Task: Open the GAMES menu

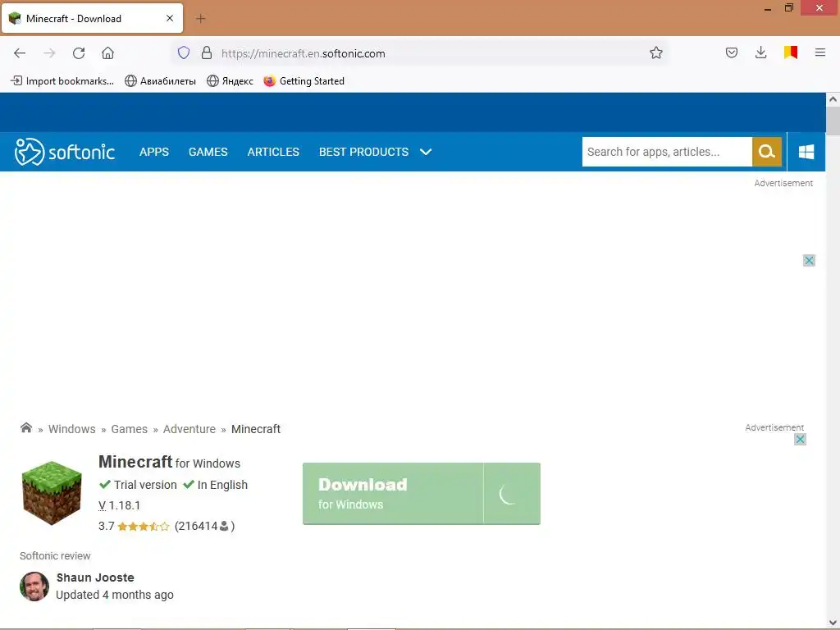Action: tap(208, 152)
